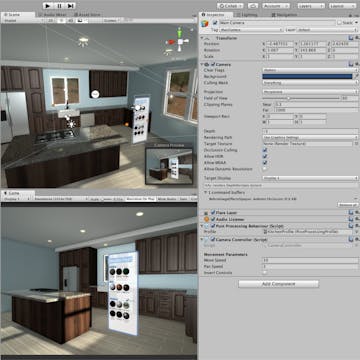Image resolution: width=360 pixels, height=360 pixels.
Task: Click the Near clipping plane field
Action: pyautogui.click(x=316, y=104)
